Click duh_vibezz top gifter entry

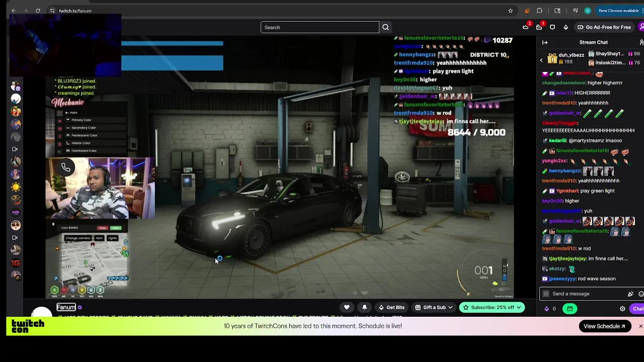[567, 58]
